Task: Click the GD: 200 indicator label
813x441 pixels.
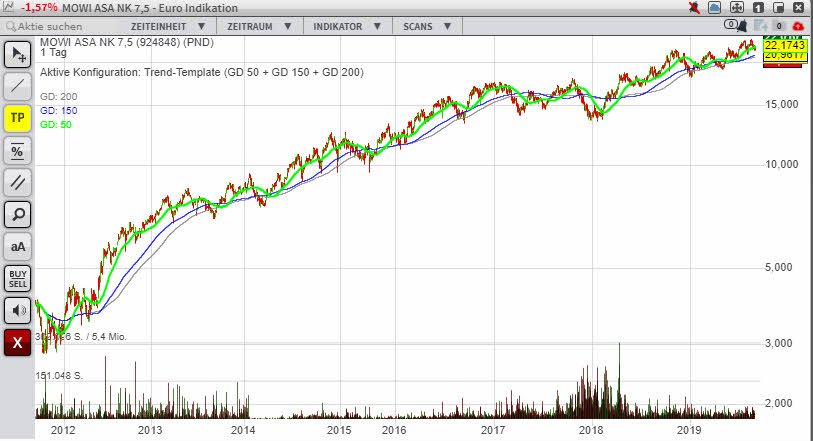Action: (59, 96)
